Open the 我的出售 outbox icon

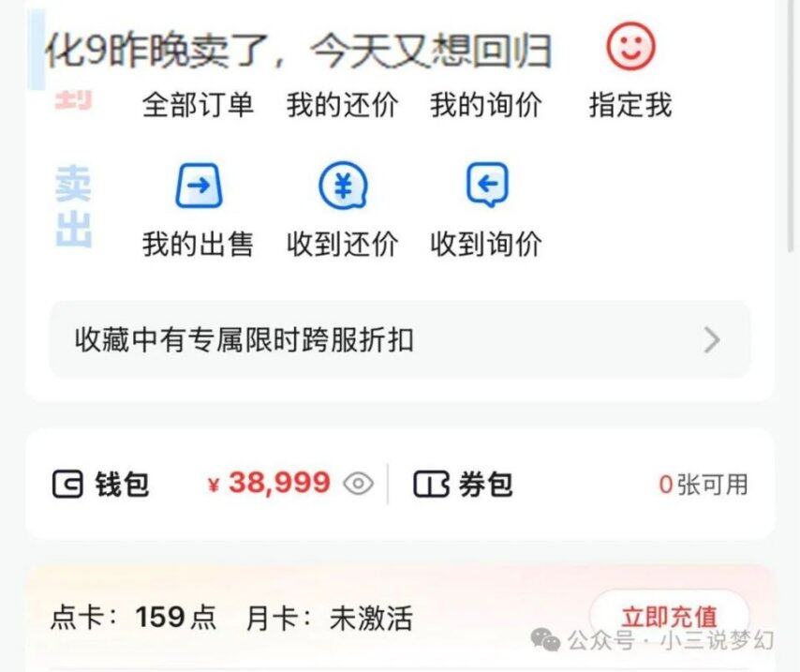point(199,185)
